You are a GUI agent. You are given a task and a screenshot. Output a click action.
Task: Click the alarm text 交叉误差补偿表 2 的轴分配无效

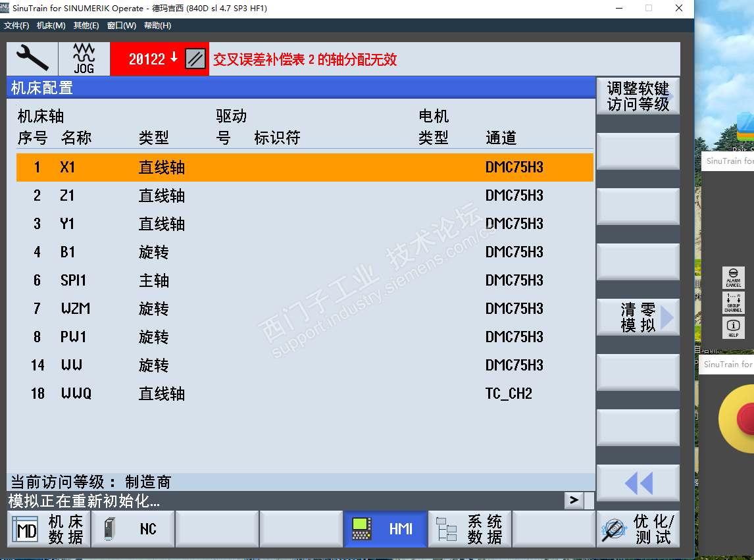[305, 60]
